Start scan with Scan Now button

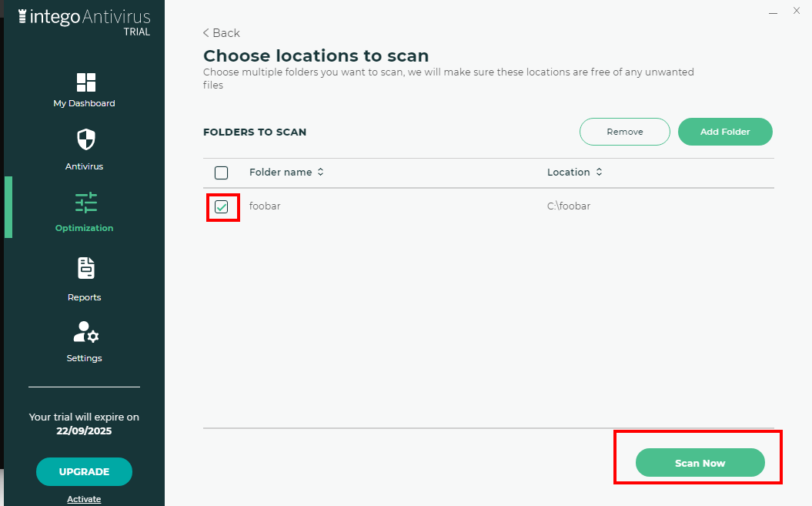(x=700, y=463)
